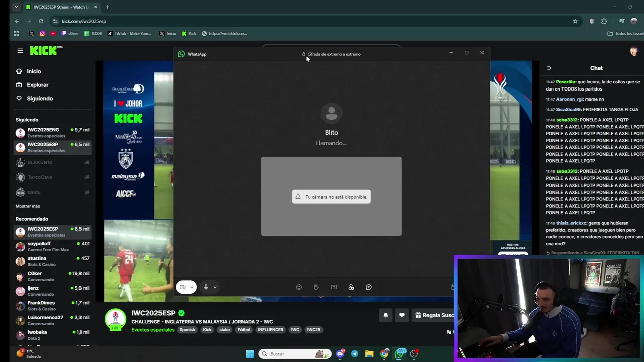Expand camera options arrow in WhatsApp call
644x362 pixels.
[x=192, y=287]
